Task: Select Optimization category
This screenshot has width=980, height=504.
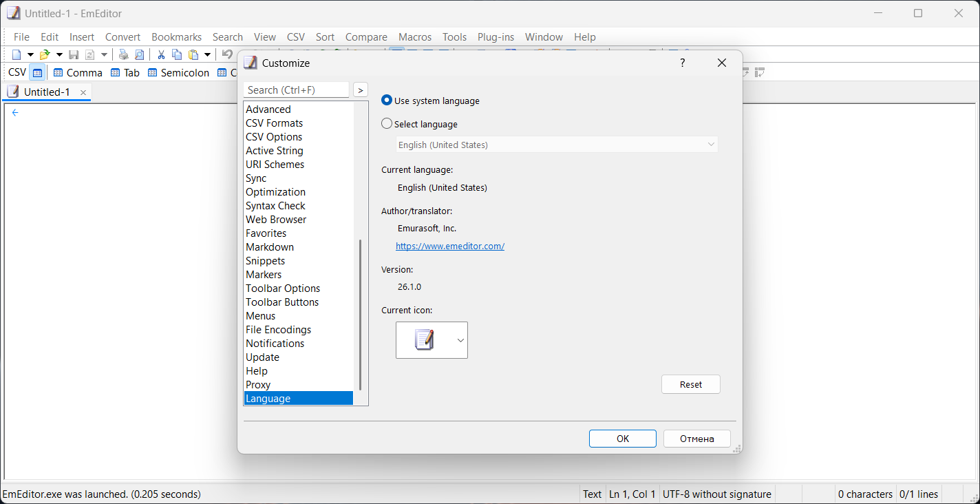Action: 299,192
